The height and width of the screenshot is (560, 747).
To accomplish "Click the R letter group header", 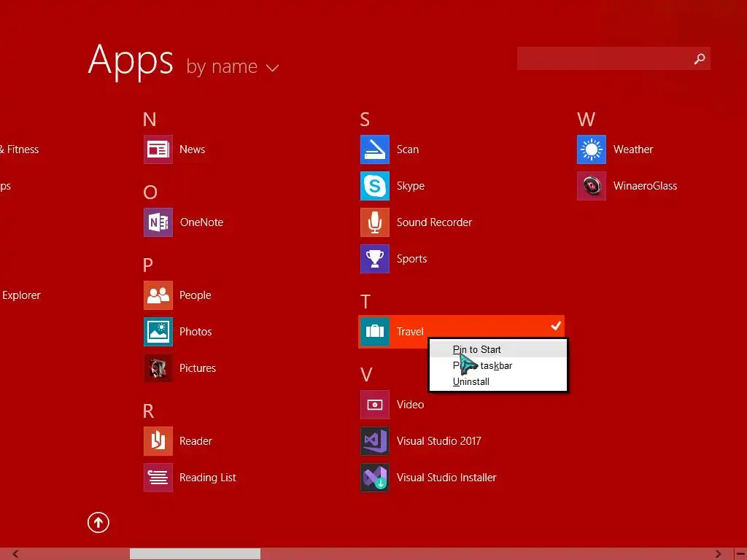I will (x=149, y=411).
